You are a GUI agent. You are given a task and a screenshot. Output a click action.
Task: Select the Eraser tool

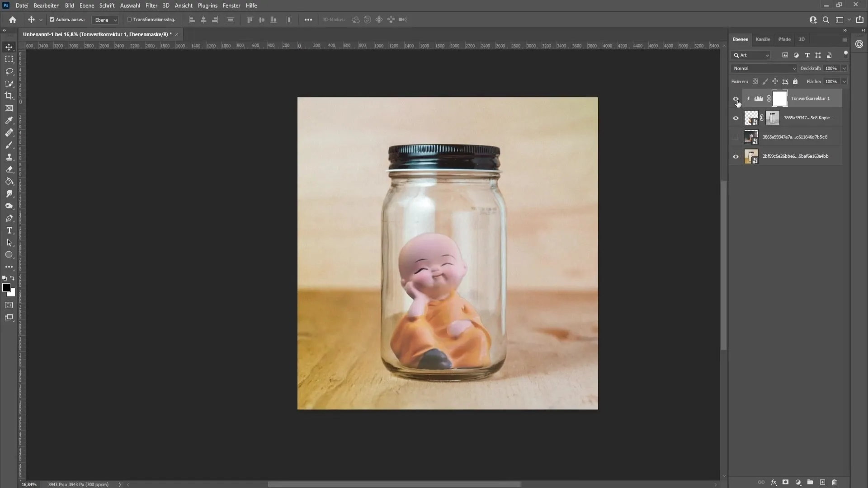pyautogui.click(x=9, y=169)
